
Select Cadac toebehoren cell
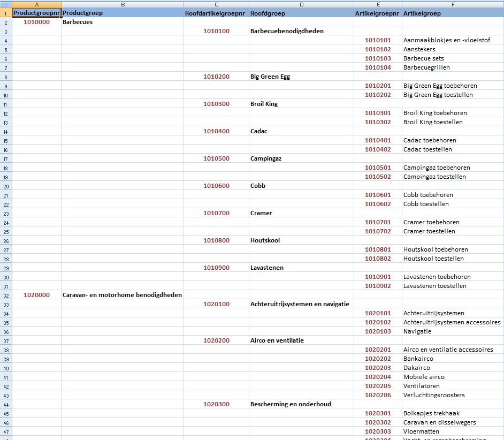point(453,140)
